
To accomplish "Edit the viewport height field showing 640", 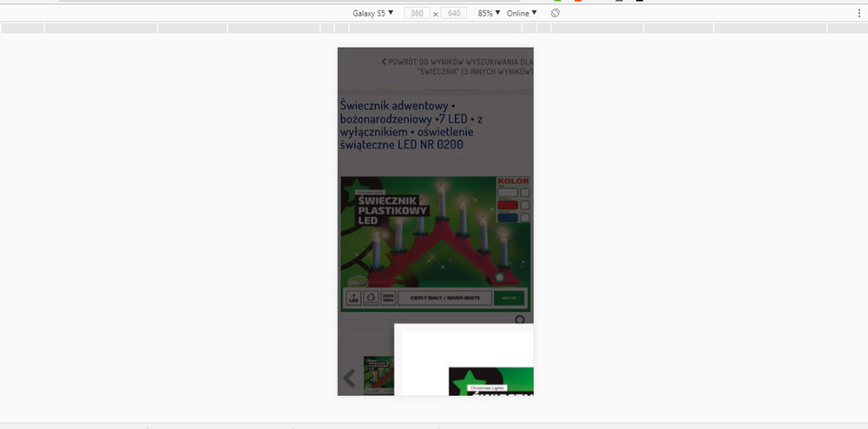I will pos(454,13).
